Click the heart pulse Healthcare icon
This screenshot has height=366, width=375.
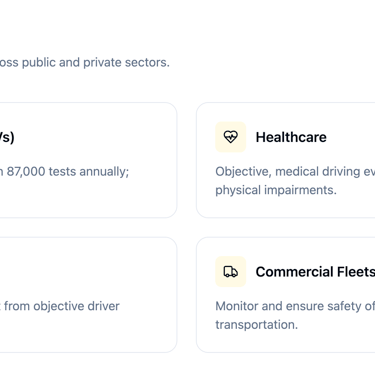pos(231,137)
